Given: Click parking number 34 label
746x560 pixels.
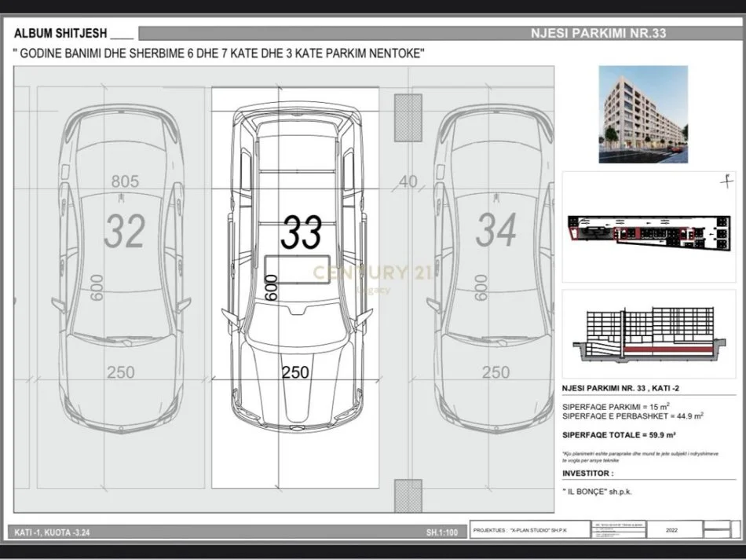Looking at the screenshot, I should [496, 231].
